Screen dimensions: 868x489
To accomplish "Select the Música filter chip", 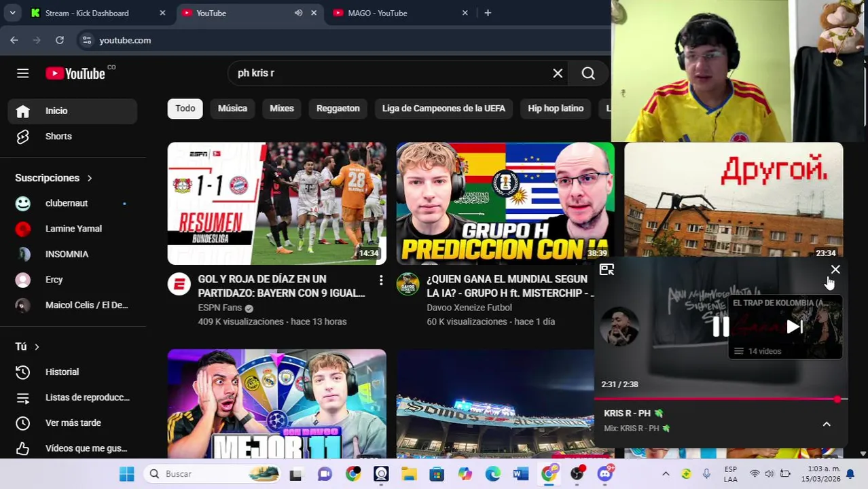I will (x=232, y=109).
